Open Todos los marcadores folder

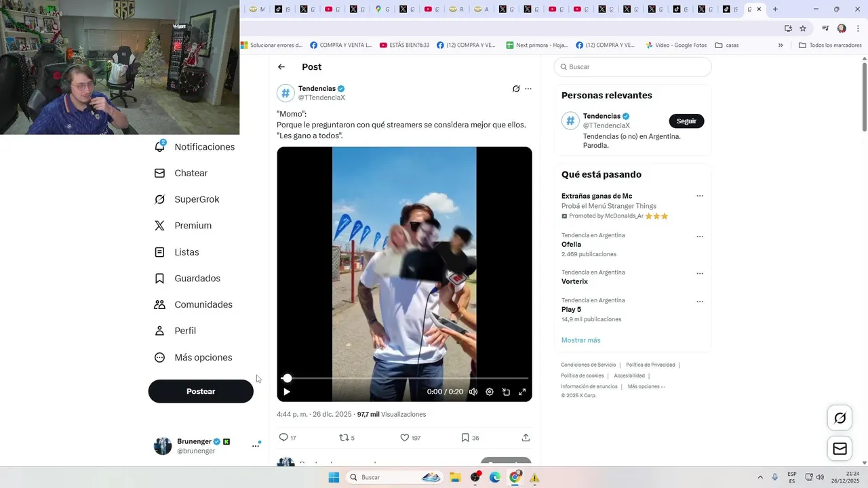point(831,45)
